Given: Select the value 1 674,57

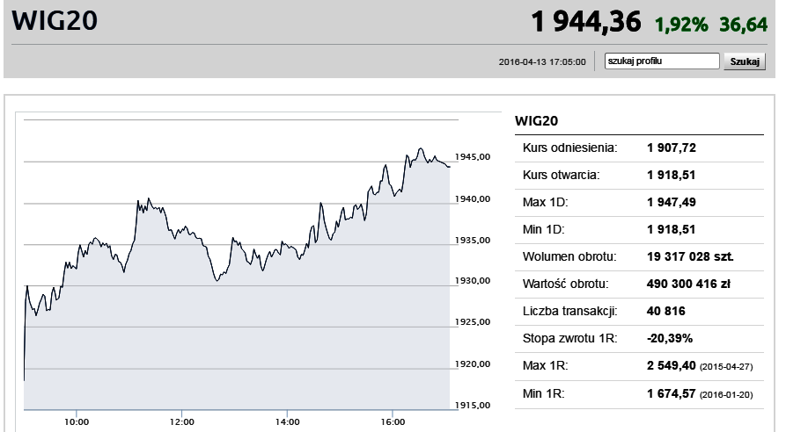Looking at the screenshot, I should (x=671, y=394).
